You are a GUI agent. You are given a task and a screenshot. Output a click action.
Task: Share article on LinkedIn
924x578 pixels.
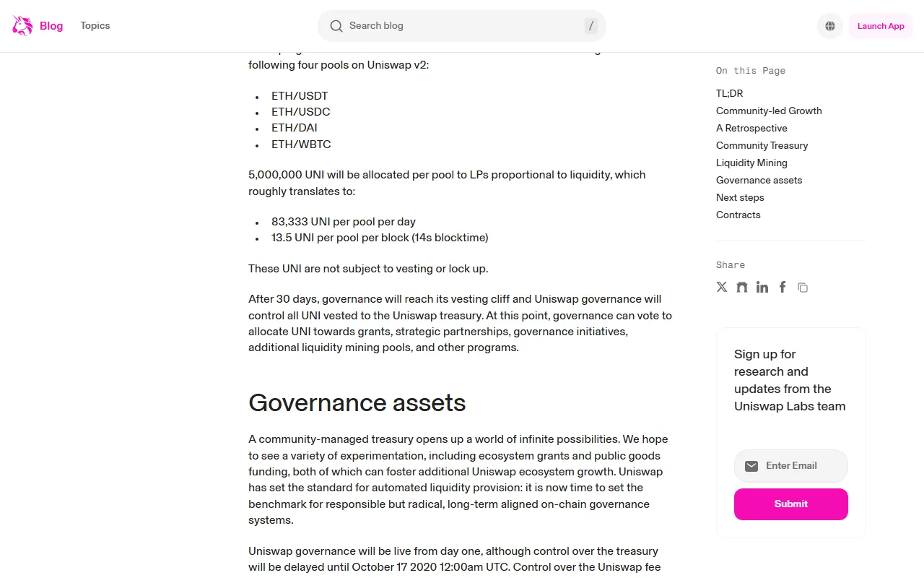[x=762, y=287]
